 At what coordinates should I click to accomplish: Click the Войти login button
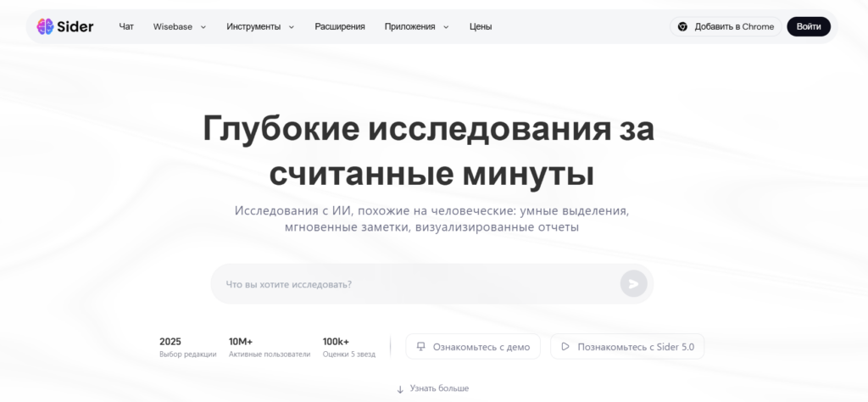[809, 26]
